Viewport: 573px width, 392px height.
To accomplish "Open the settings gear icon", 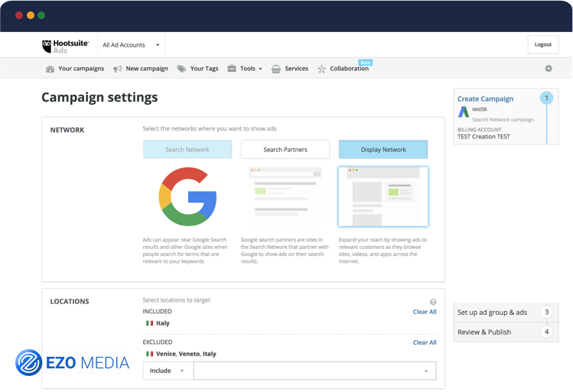I will pos(549,68).
